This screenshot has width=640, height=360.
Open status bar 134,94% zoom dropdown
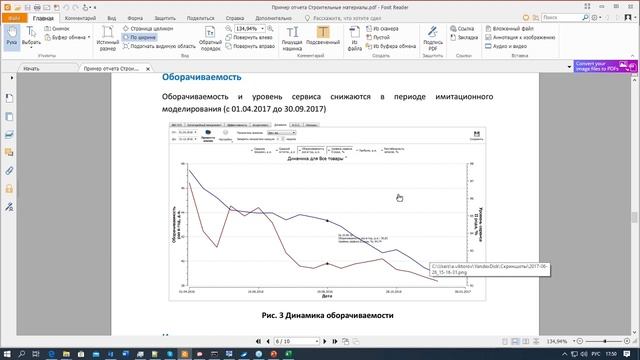click(x=574, y=341)
